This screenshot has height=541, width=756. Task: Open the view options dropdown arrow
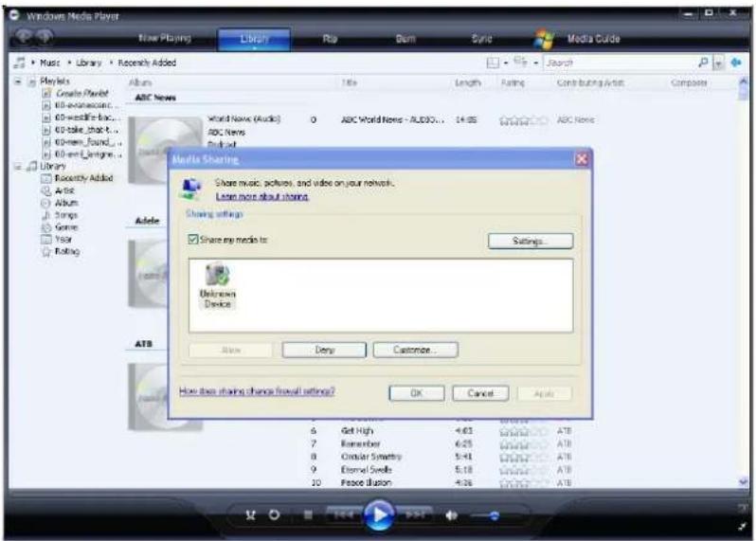coord(535,63)
